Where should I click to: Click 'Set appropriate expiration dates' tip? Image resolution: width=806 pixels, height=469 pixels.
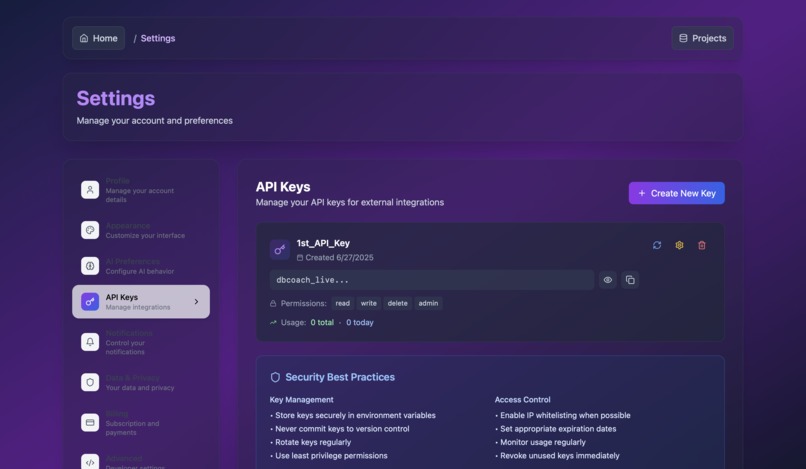pyautogui.click(x=558, y=429)
